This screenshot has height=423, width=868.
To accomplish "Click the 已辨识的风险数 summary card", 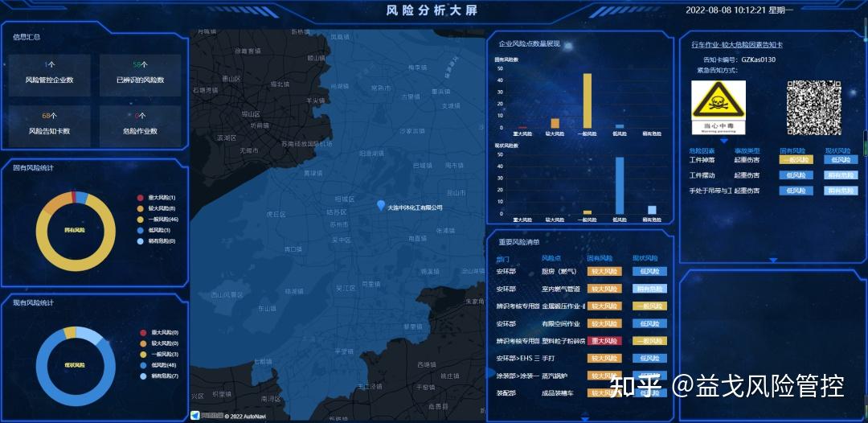I will (x=140, y=76).
